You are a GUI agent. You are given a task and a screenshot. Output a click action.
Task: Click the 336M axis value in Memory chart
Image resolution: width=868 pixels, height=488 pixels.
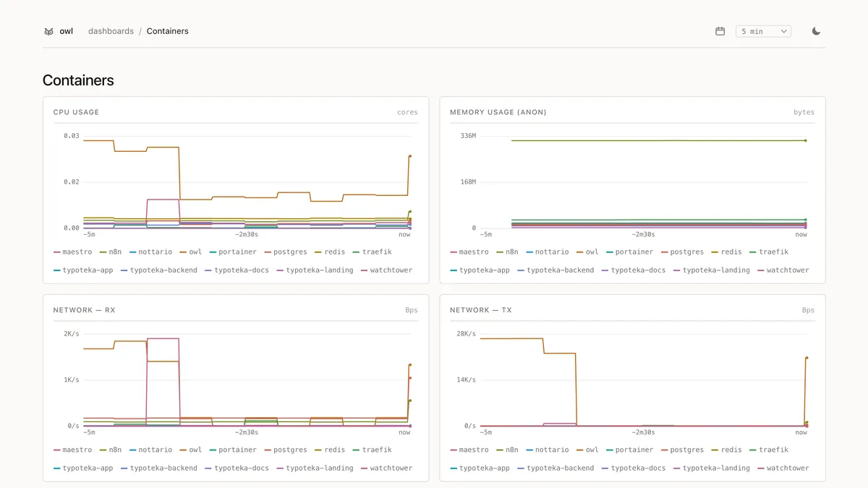tap(468, 136)
